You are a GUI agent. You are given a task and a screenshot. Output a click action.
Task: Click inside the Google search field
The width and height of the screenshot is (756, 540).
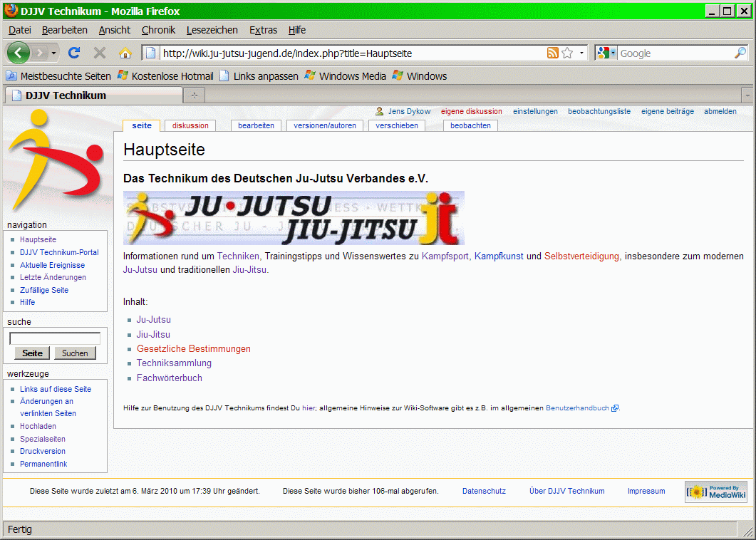pos(675,53)
